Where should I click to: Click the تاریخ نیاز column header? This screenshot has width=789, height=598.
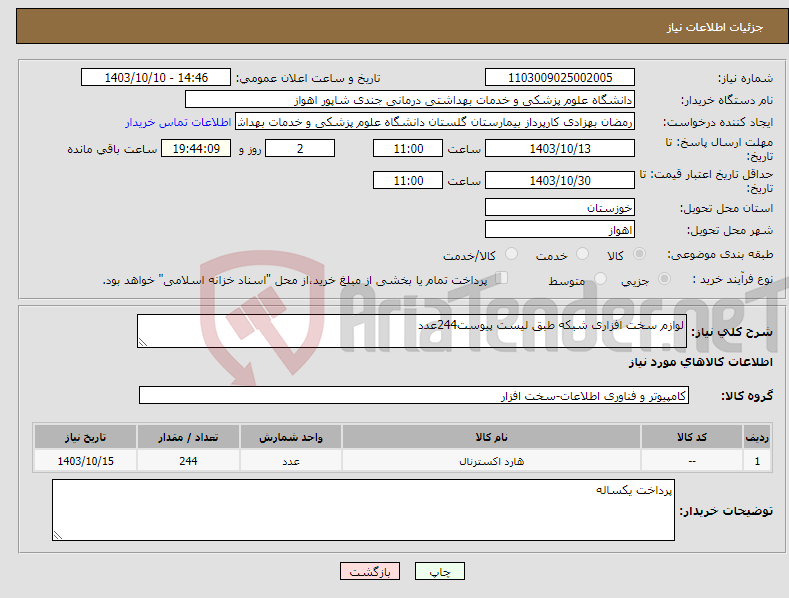86,437
